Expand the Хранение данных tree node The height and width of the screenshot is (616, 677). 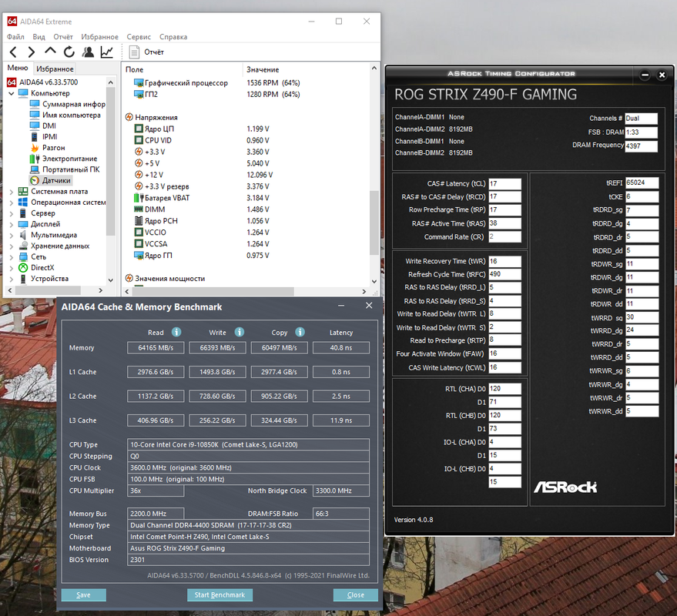(12, 246)
